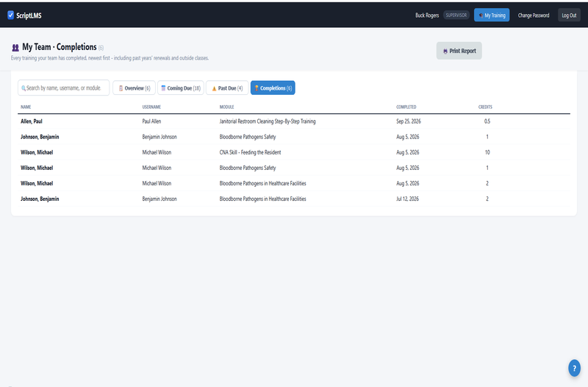The width and height of the screenshot is (588, 387).
Task: Sort by the NAME column header
Action: [26, 107]
